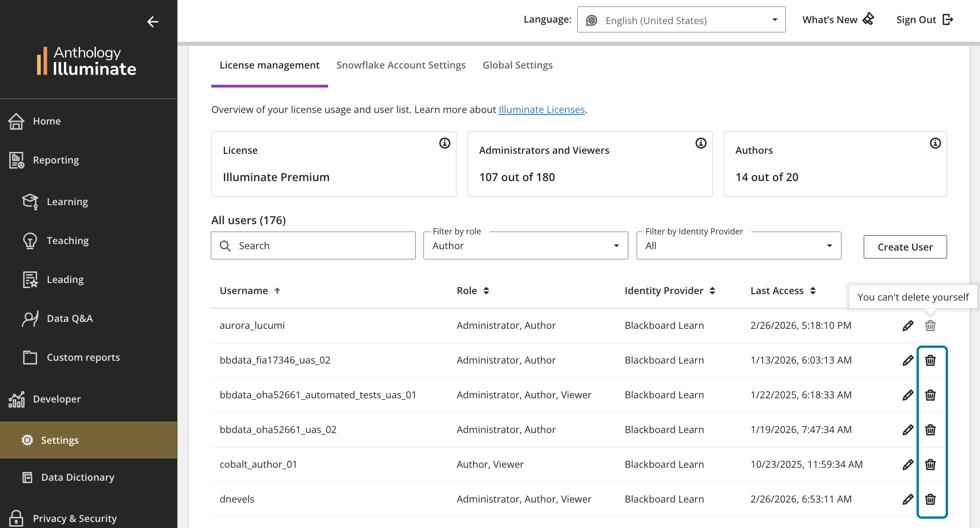Collapse sidebar with the back arrow
This screenshot has width=980, height=528.
click(152, 22)
